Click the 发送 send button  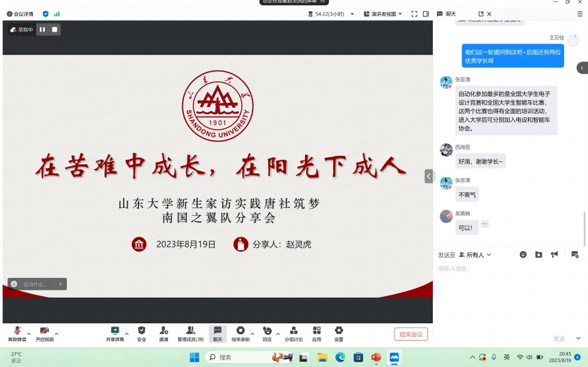559,338
